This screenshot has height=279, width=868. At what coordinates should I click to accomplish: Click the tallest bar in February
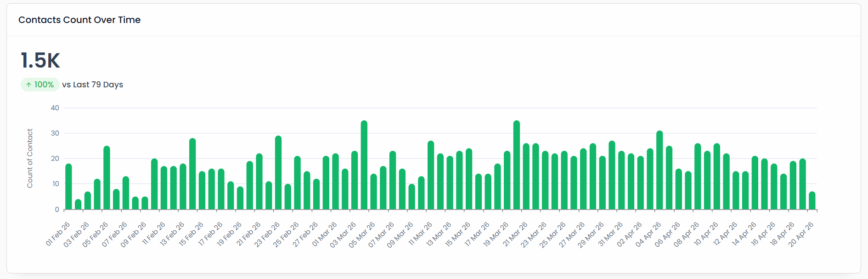click(x=278, y=173)
